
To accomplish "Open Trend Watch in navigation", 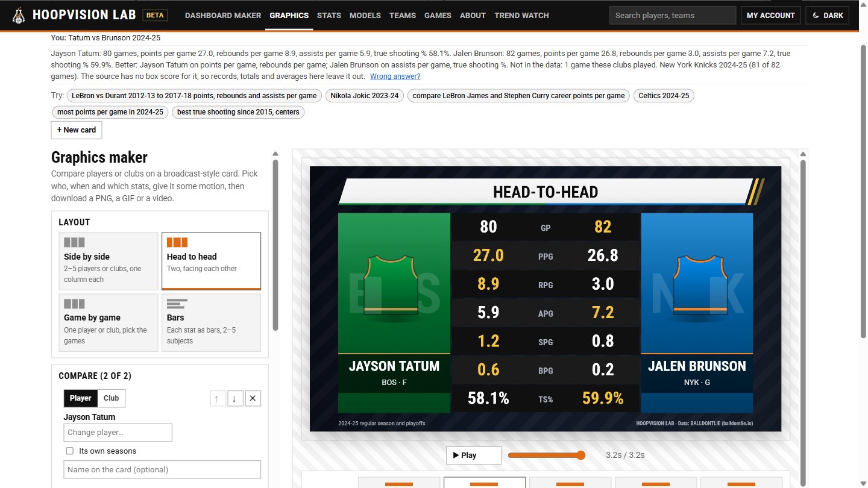I will coord(521,15).
